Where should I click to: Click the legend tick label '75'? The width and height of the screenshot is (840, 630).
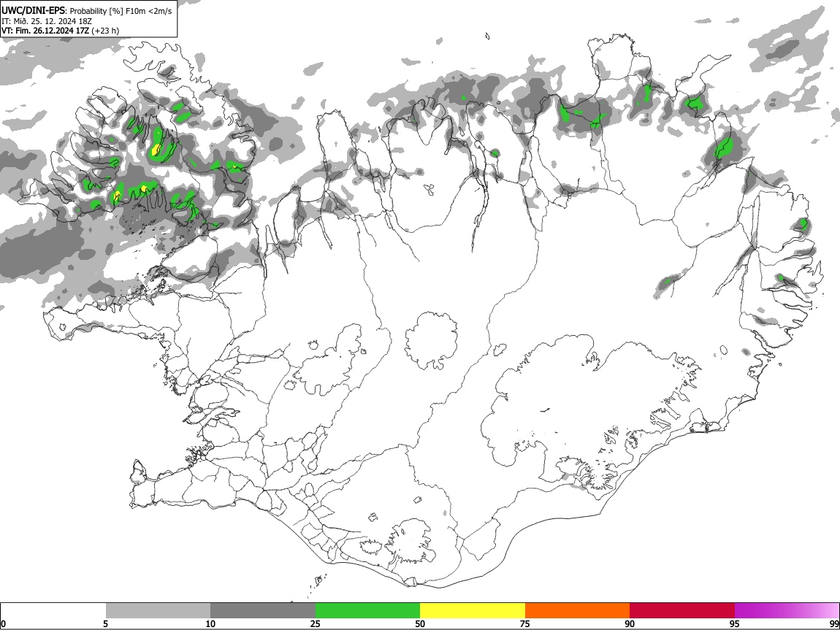525,624
